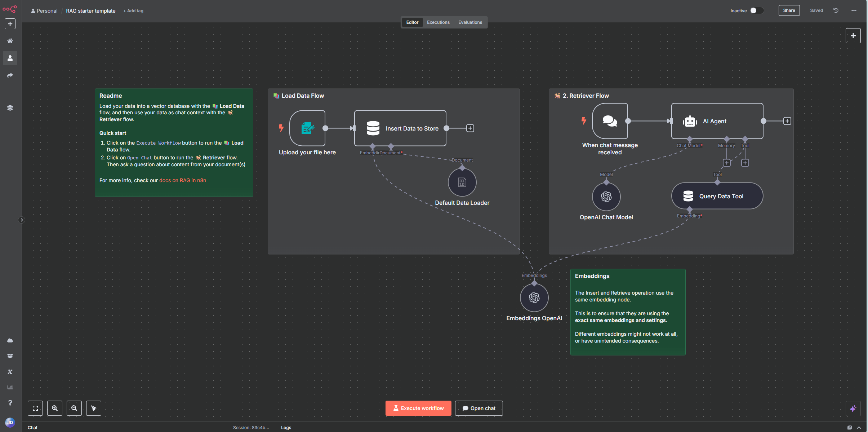Click the zoom out magnifier icon
Viewport: 868px width, 432px height.
click(74, 408)
